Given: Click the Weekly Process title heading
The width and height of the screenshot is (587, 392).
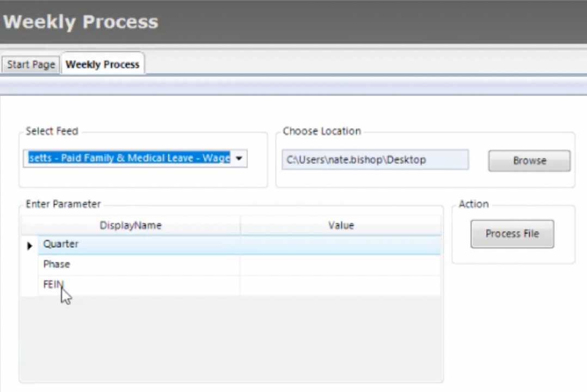Looking at the screenshot, I should tap(81, 22).
